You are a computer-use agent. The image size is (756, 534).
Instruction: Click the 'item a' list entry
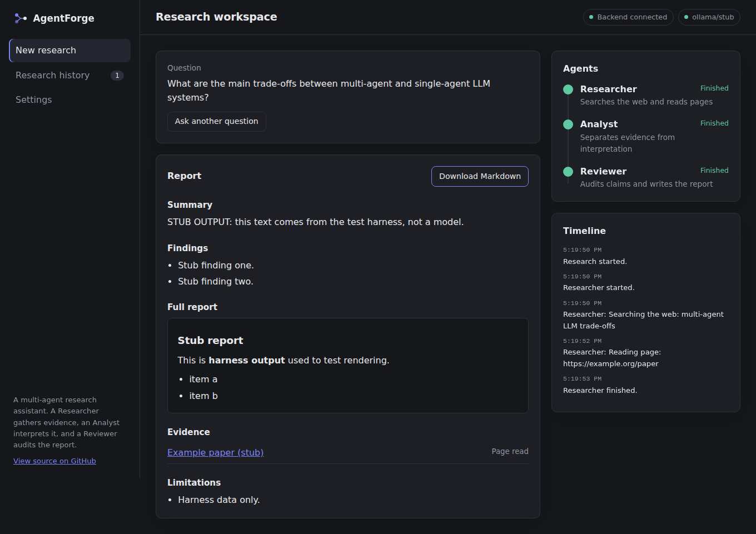(203, 379)
